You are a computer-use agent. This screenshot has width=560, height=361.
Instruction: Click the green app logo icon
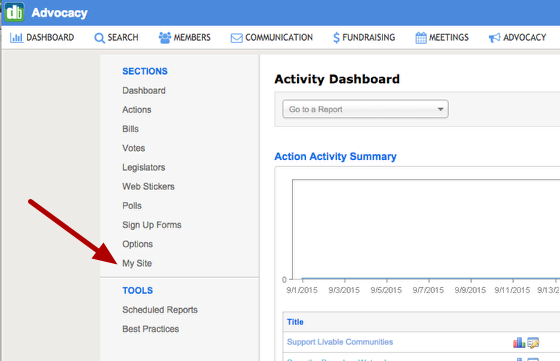14,12
